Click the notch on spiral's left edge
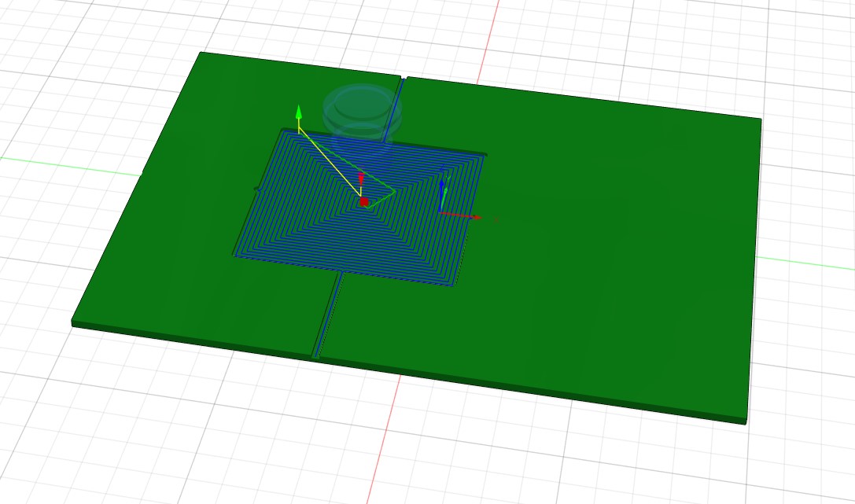Image resolution: width=855 pixels, height=504 pixels. (x=257, y=189)
